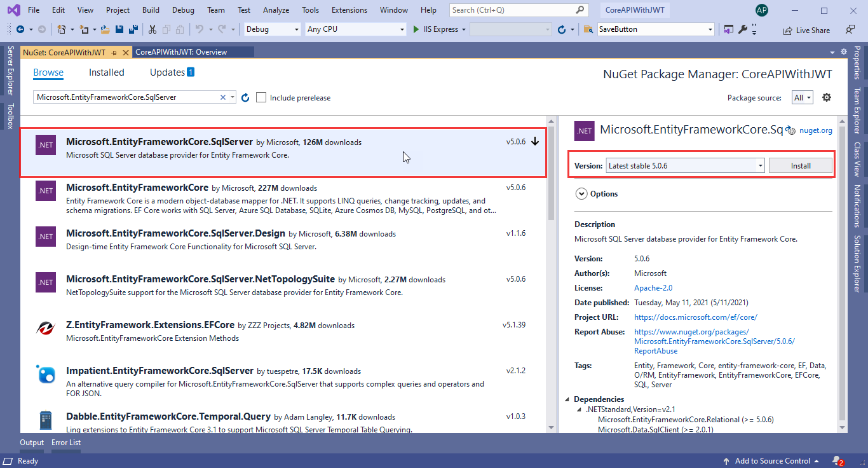Click the window icon left of the wrench
Viewport: 868px width, 468px height.
[x=728, y=29]
